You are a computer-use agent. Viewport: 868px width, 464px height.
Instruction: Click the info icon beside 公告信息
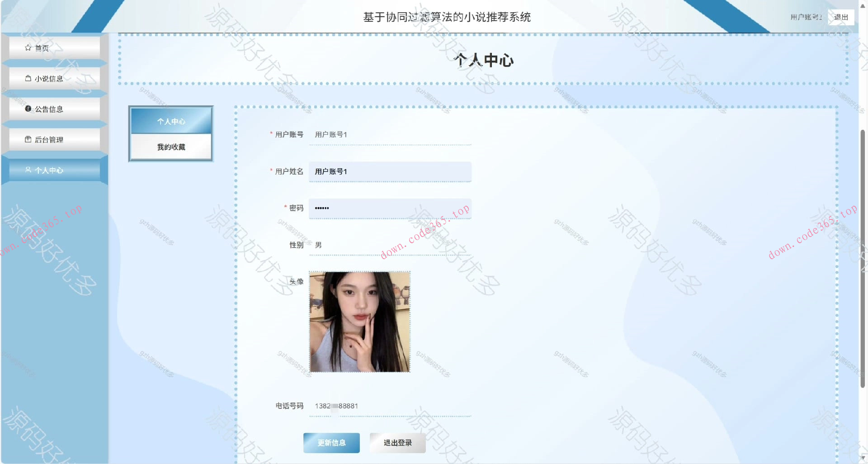click(x=28, y=109)
